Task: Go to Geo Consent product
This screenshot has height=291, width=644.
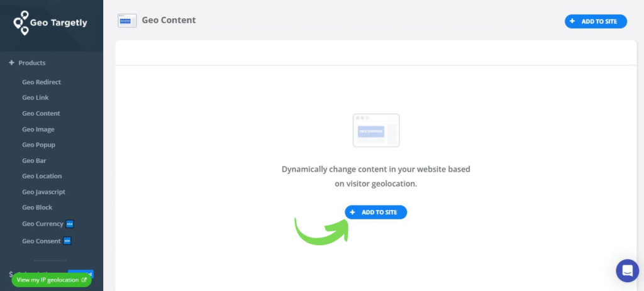Action: [x=42, y=241]
